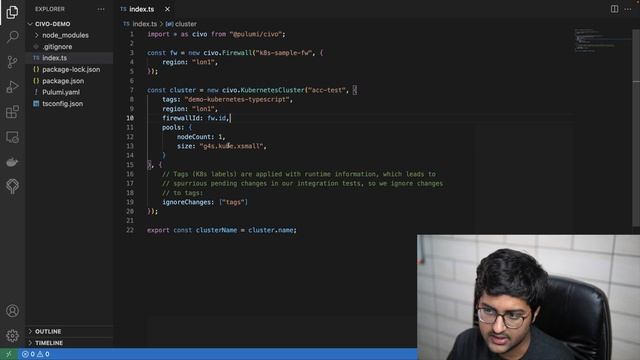Open Explorer views and more actions menu
Screen dimensions: 640x360
click(101, 9)
